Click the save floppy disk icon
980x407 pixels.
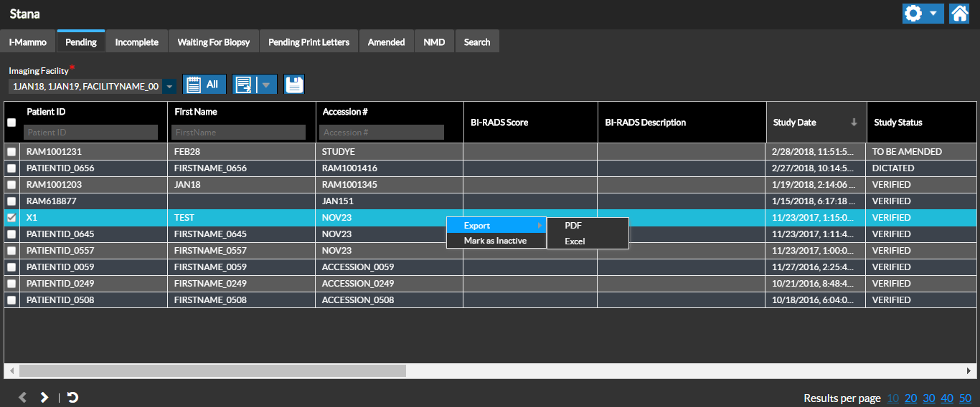[294, 85]
